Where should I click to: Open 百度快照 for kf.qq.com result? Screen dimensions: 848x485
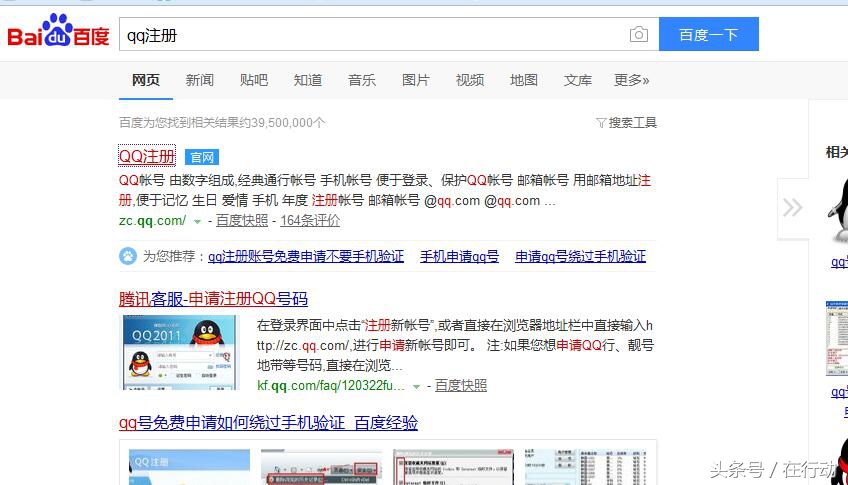(x=461, y=386)
